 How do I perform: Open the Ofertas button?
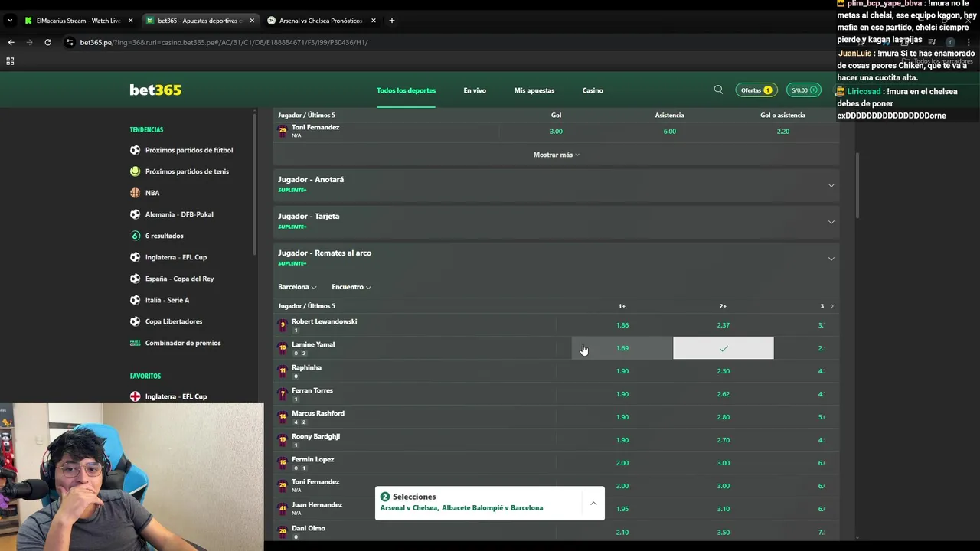[x=755, y=90]
